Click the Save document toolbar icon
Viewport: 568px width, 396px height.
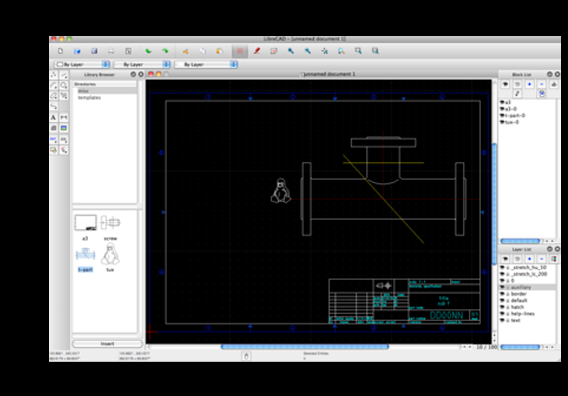pyautogui.click(x=94, y=51)
